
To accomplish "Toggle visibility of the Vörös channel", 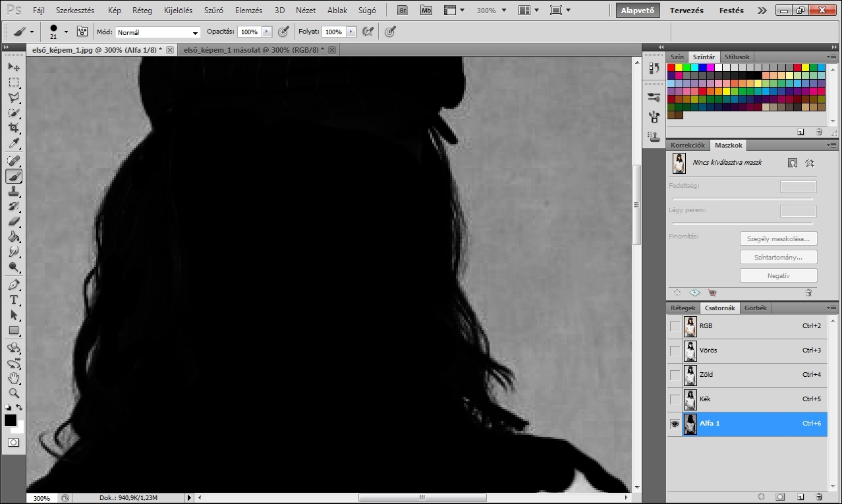I will 675,350.
